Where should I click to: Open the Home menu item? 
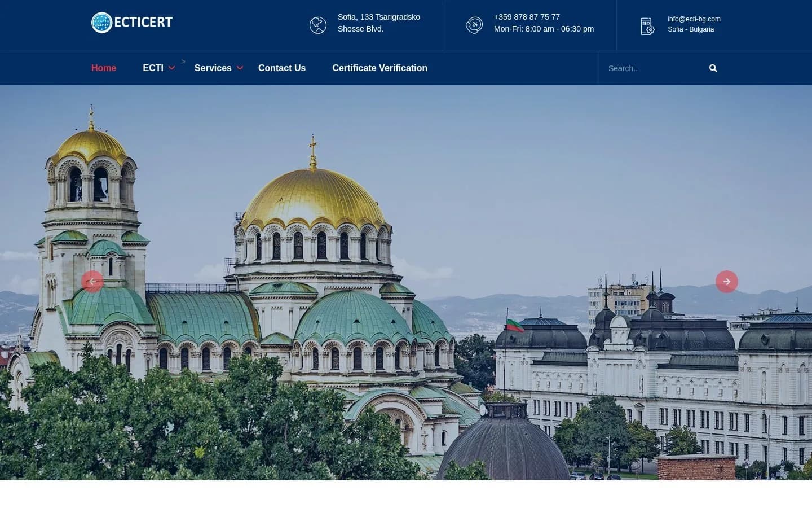[104, 68]
